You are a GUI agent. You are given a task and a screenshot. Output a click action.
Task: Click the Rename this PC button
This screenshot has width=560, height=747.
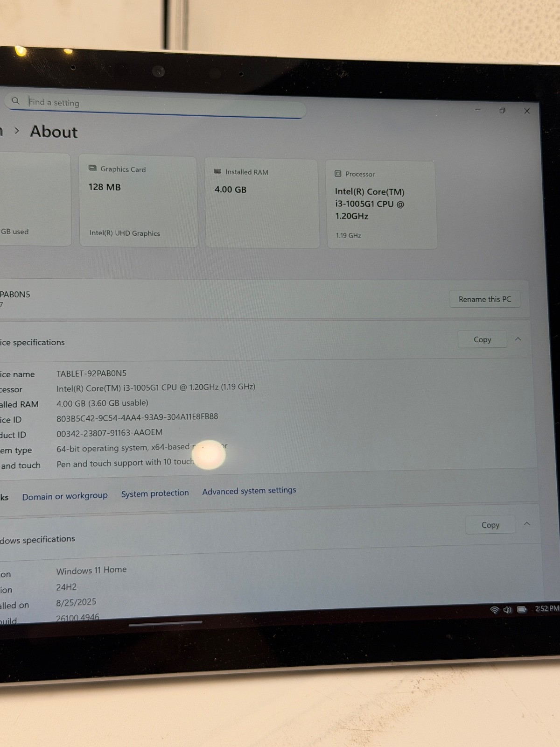[485, 299]
